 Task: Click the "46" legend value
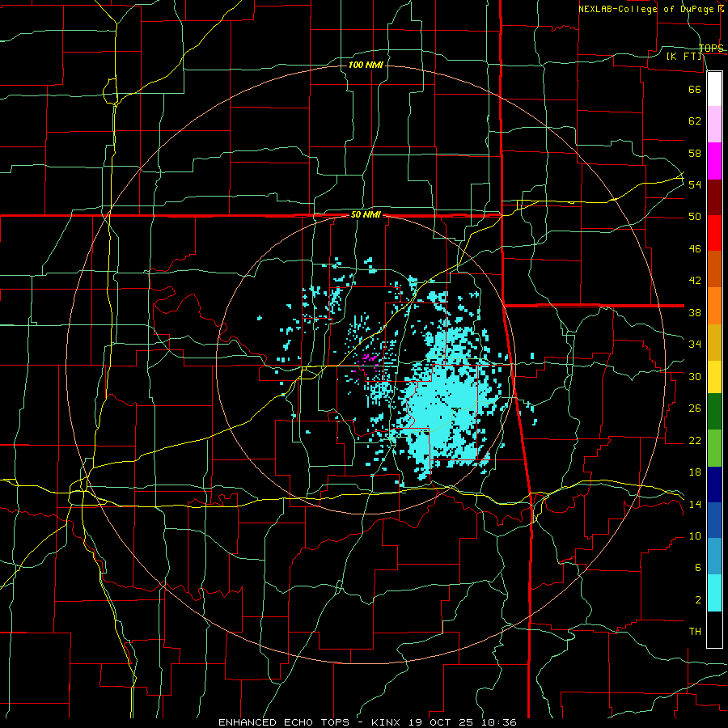coord(695,249)
